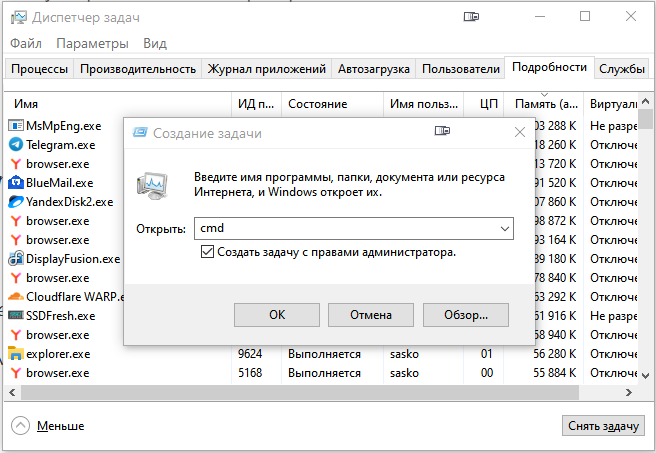Screen dimensions: 656x453
Task: Switch to the Процессы tab
Action: pos(39,69)
